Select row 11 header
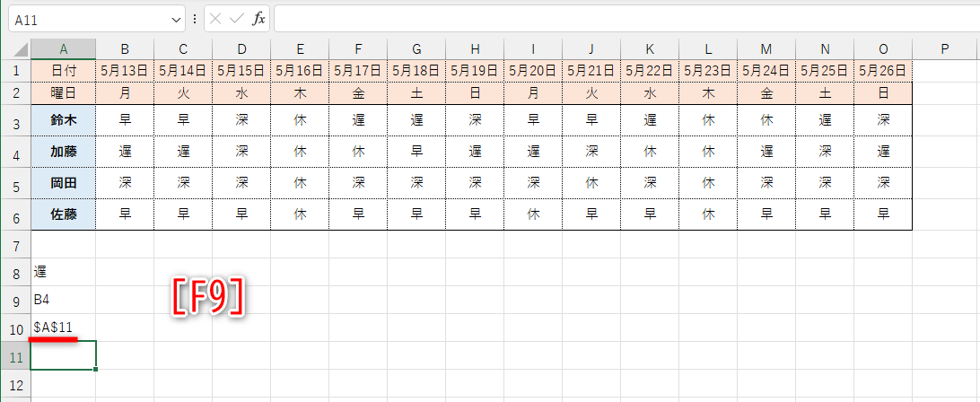This screenshot has width=980, height=402. click(x=15, y=355)
